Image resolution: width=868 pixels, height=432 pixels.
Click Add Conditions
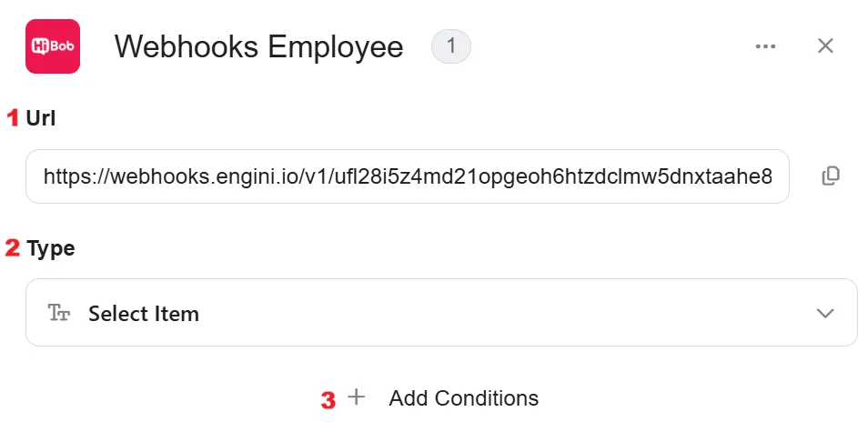point(463,397)
